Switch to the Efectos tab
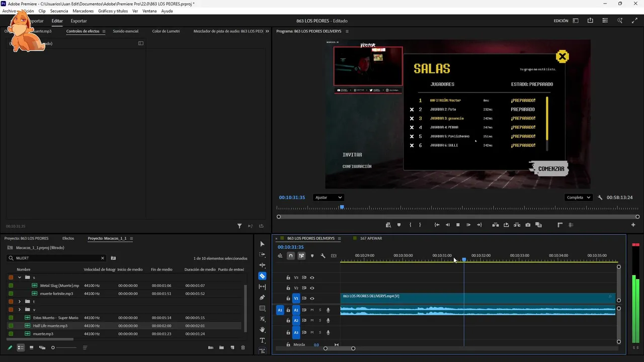 (x=68, y=238)
